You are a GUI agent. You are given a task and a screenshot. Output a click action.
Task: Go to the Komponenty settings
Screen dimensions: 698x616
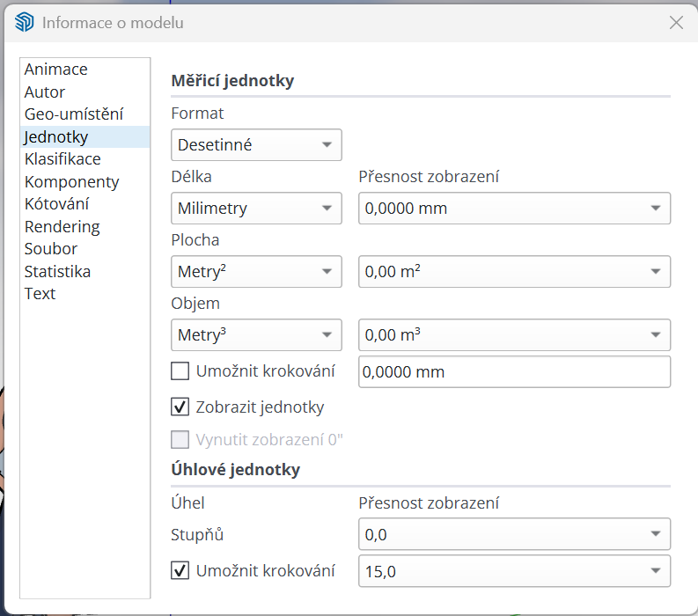71,182
